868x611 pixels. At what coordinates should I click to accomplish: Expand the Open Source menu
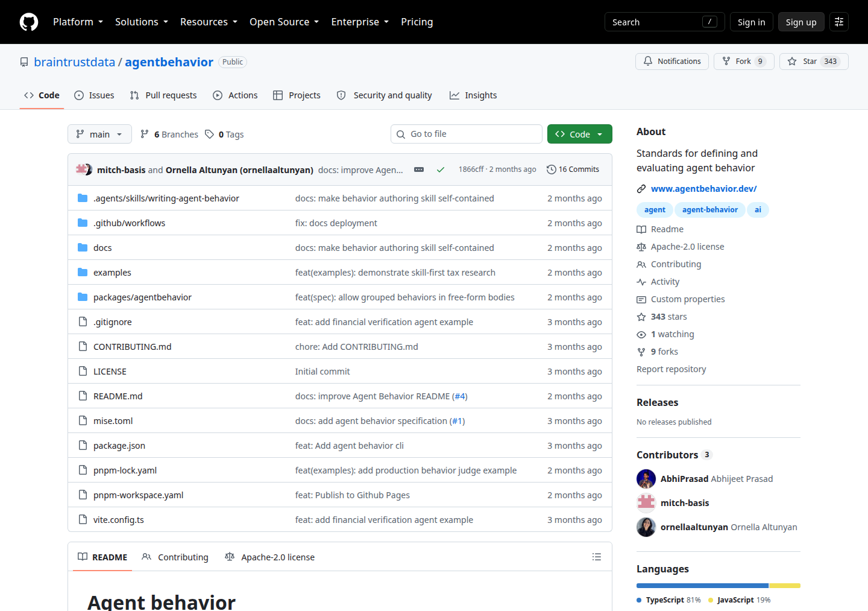coord(284,22)
